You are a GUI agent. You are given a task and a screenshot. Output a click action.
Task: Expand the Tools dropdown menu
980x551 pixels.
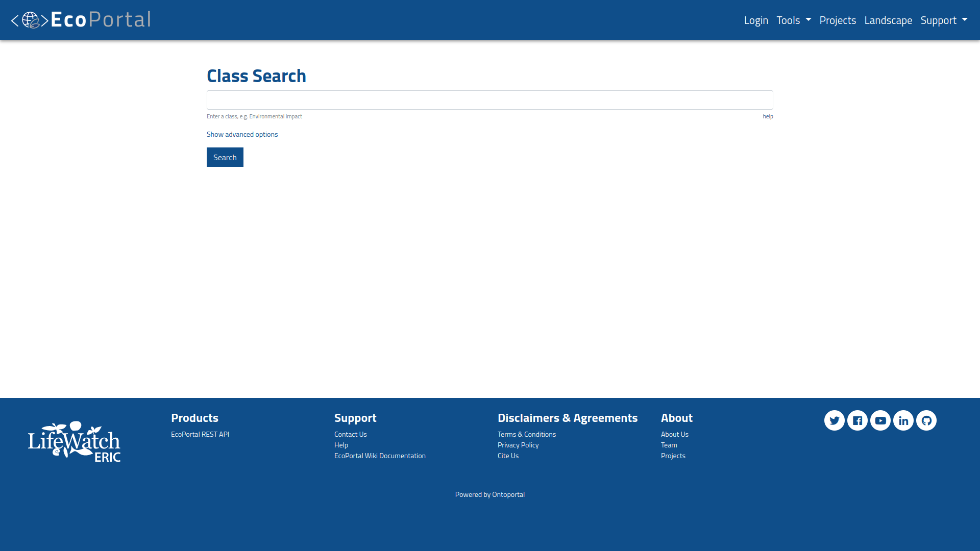click(794, 20)
